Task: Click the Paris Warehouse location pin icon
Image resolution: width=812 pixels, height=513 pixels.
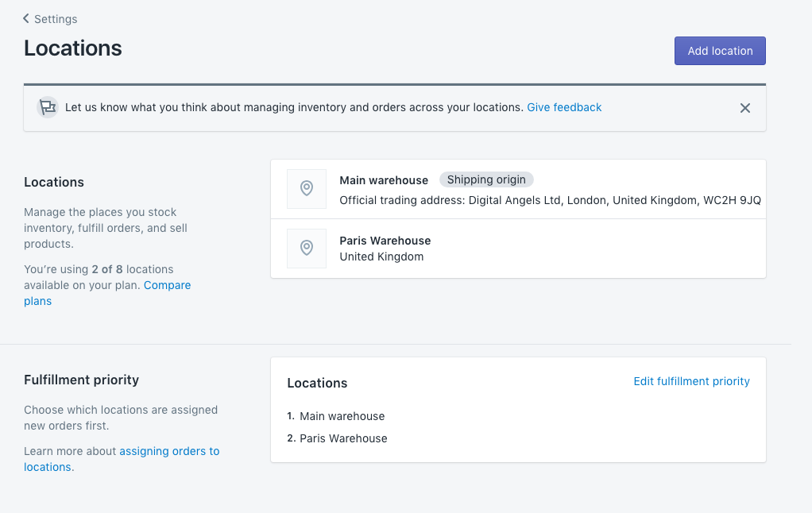Action: tap(307, 249)
